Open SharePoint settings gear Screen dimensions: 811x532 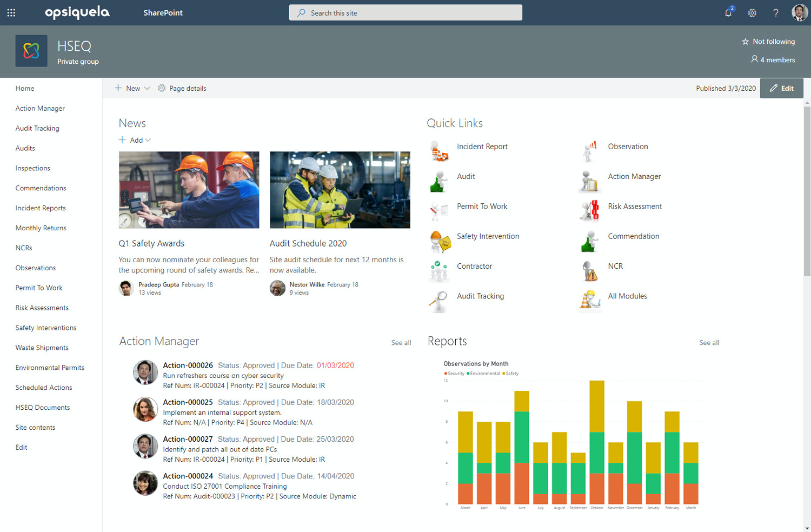[x=752, y=12]
